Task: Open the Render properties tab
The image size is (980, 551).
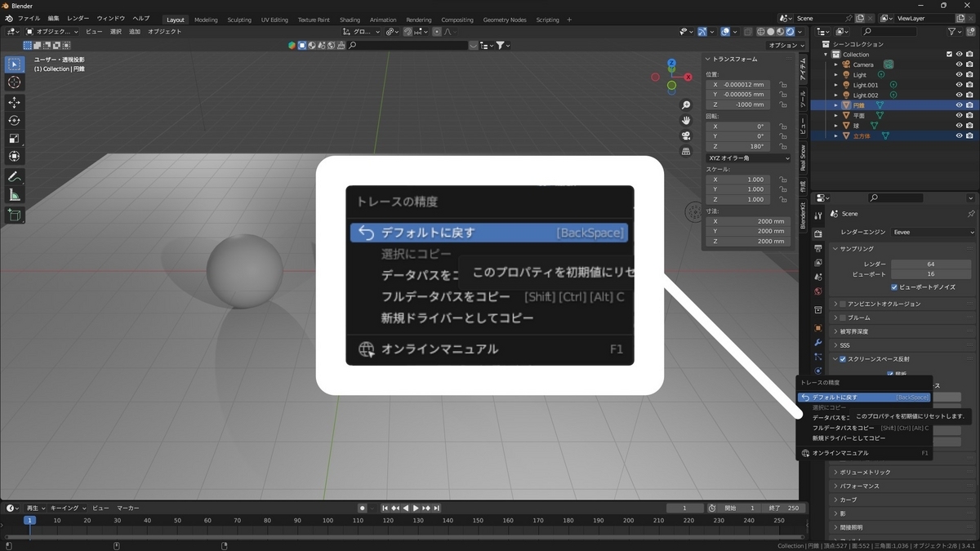Action: coord(817,233)
